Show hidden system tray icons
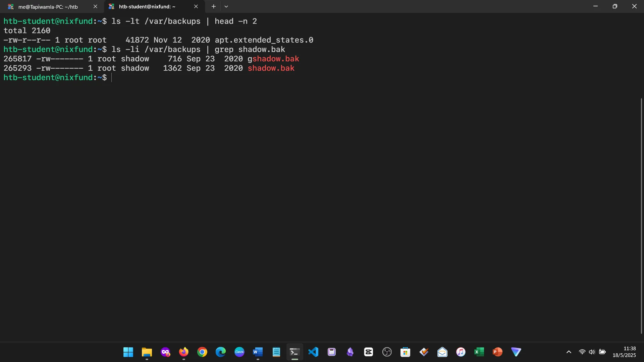Screen dimensions: 644x362 click(x=569, y=352)
